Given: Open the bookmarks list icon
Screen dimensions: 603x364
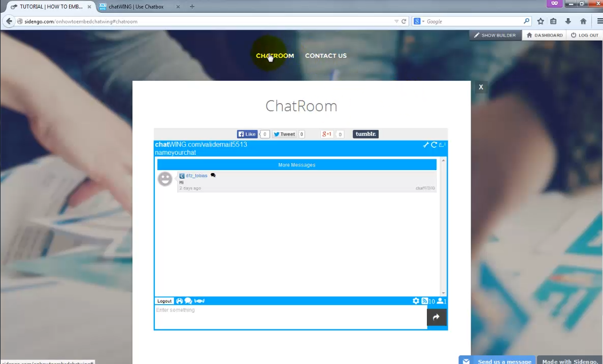Looking at the screenshot, I should tap(553, 21).
